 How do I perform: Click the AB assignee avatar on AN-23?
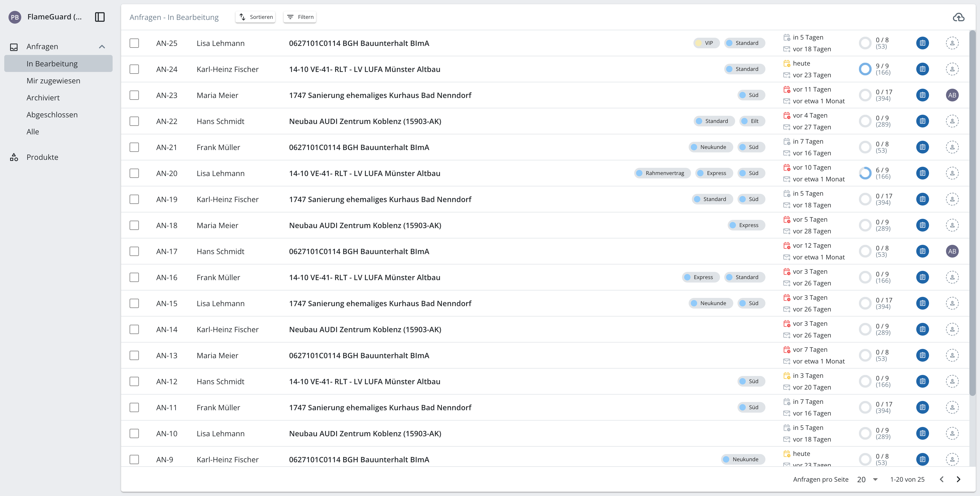tap(952, 95)
